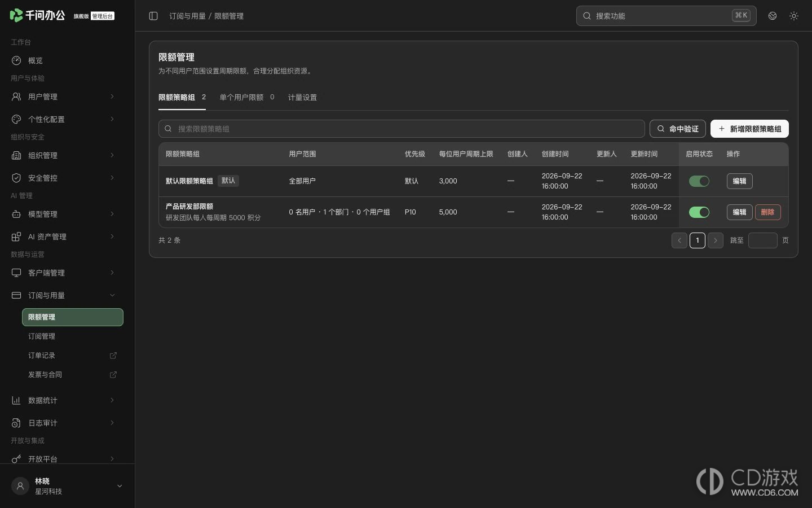Open 订阅管理 in the sidebar
812x508 pixels.
[73, 336]
